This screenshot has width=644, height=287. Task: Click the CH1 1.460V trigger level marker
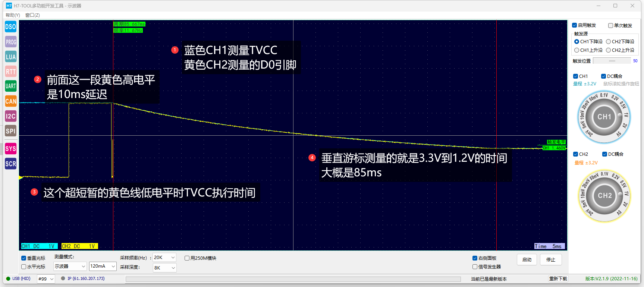coord(554,148)
